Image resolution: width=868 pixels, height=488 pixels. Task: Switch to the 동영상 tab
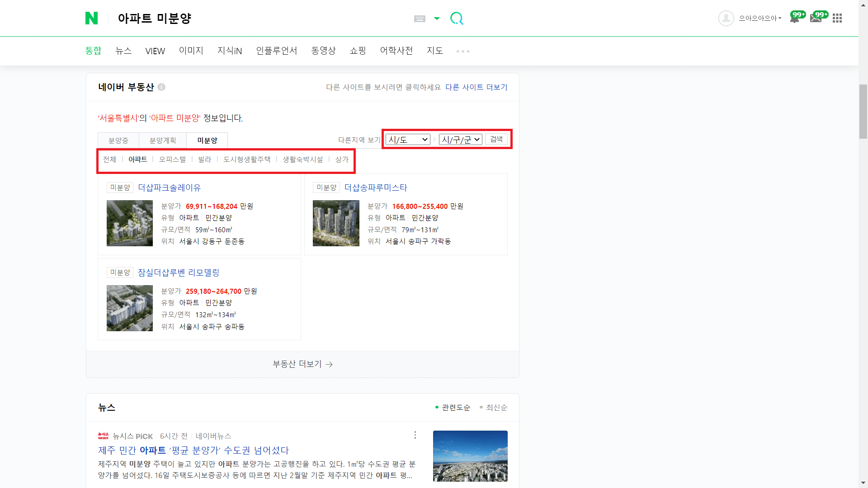[x=323, y=51]
